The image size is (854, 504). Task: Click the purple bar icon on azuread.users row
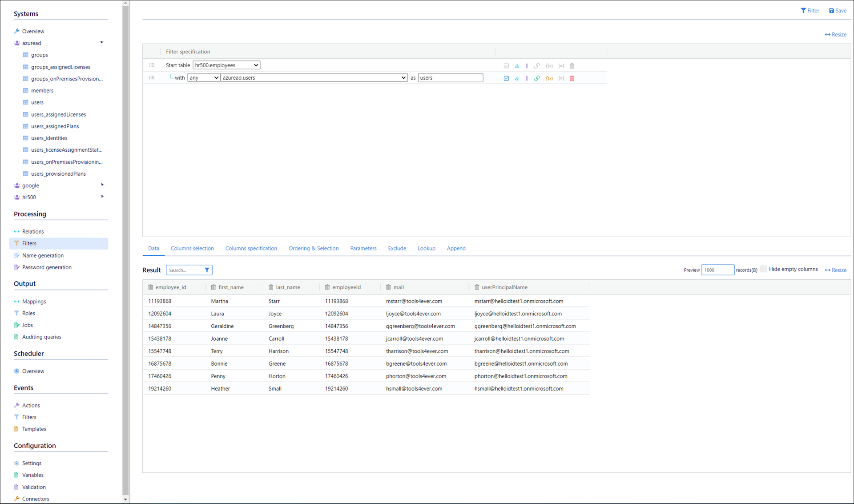point(527,78)
